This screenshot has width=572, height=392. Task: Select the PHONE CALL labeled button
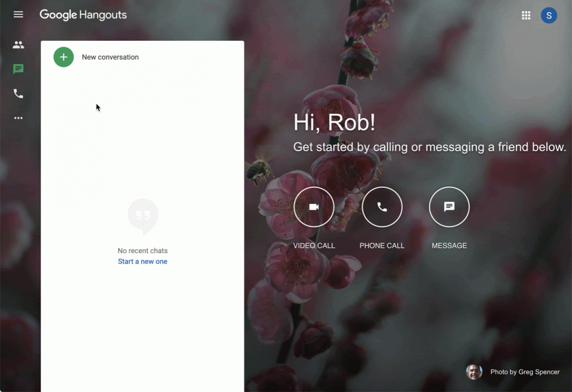(382, 246)
